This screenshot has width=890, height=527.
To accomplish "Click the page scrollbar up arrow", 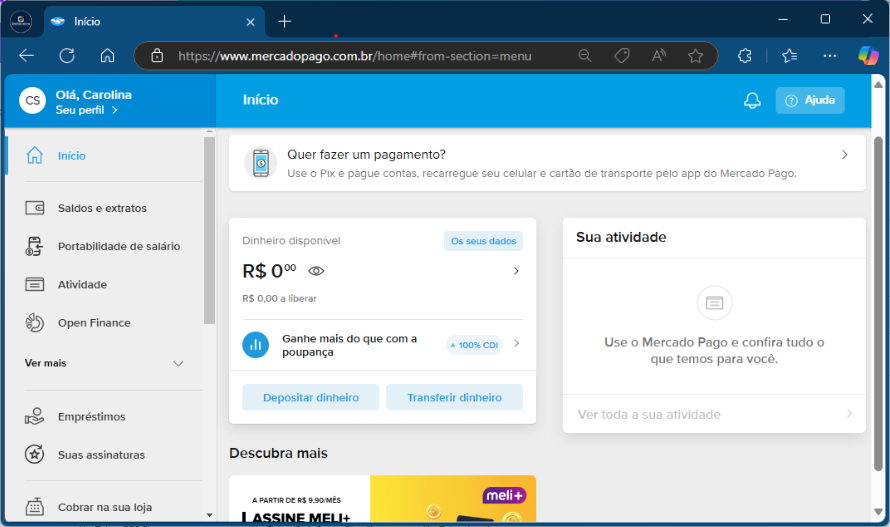I will [x=878, y=85].
